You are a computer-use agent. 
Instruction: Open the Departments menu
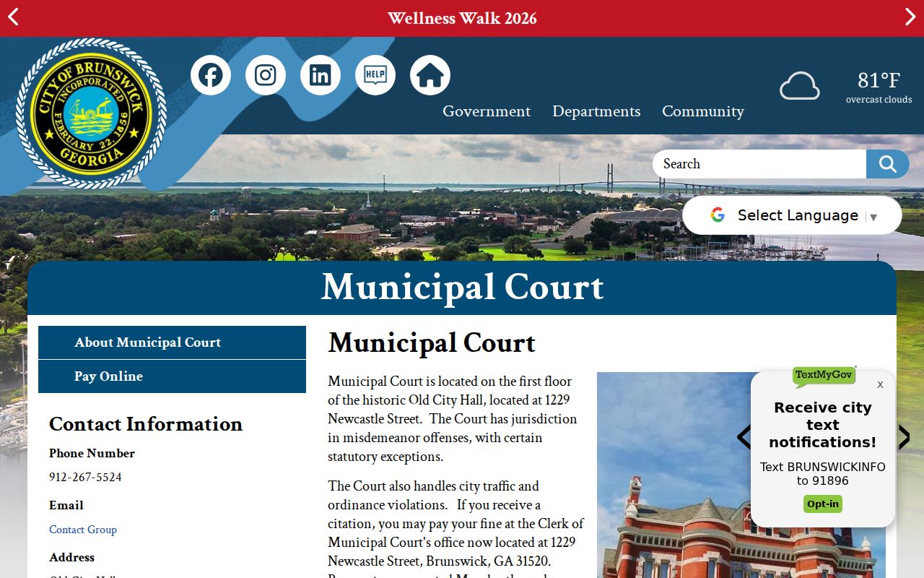tap(596, 111)
